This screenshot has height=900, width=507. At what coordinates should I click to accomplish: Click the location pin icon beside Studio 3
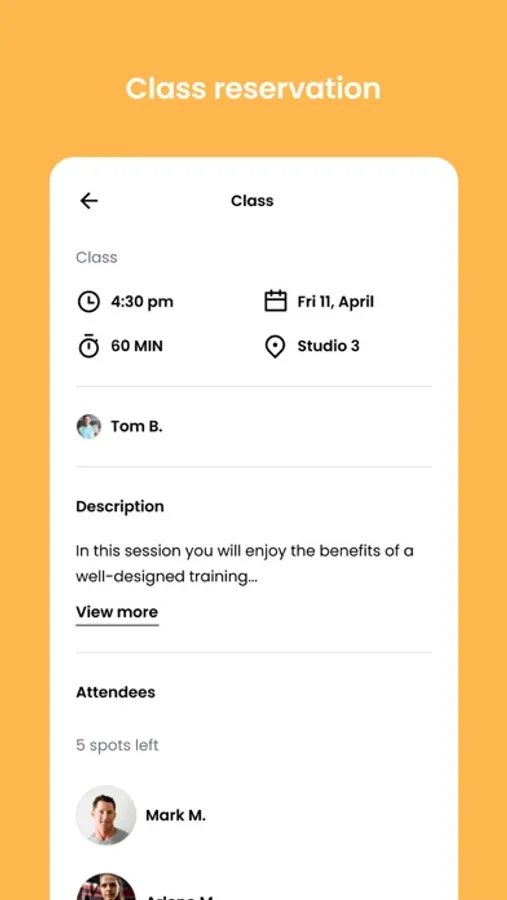tap(275, 347)
